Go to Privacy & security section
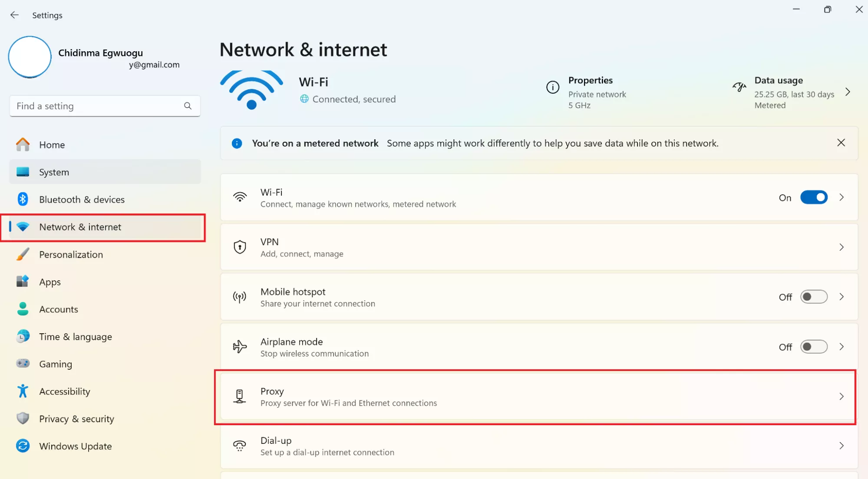 click(76, 419)
